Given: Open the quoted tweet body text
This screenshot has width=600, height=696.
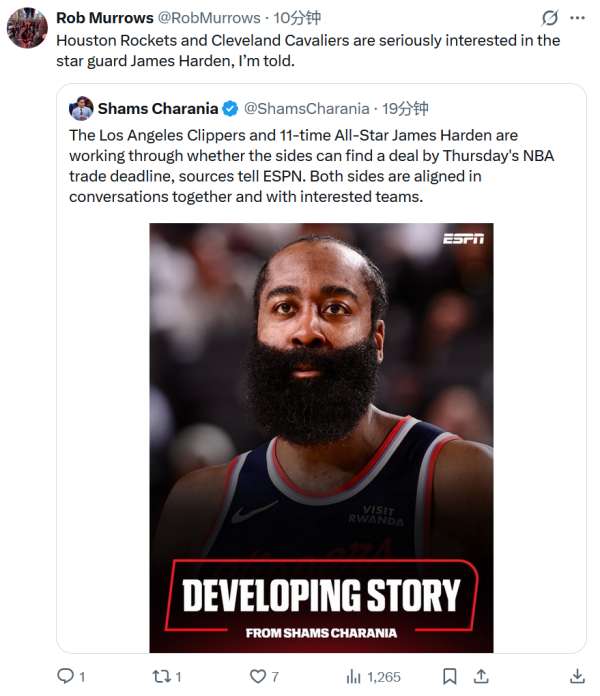Looking at the screenshot, I should (x=312, y=166).
